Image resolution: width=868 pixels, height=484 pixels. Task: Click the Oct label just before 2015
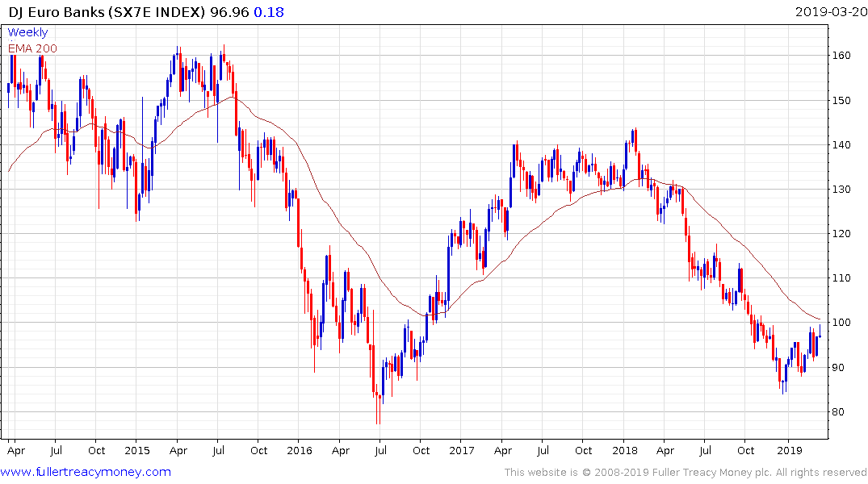pos(96,450)
